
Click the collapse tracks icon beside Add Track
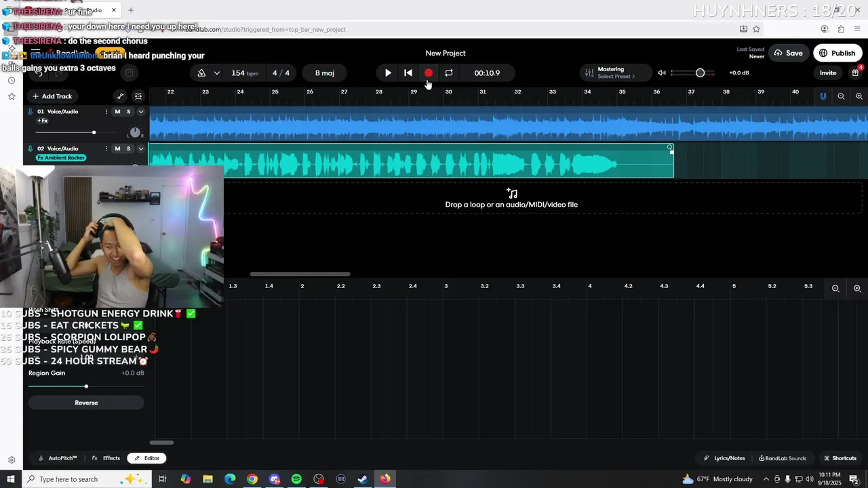coord(138,96)
